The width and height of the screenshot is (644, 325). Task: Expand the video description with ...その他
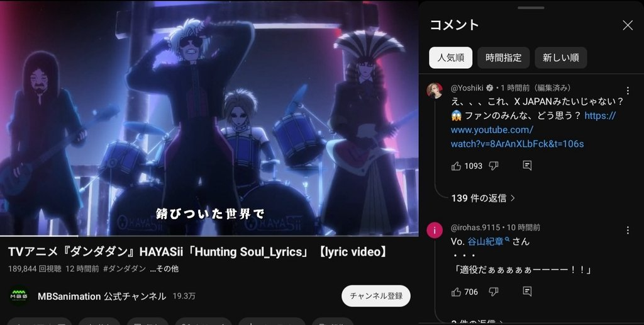[164, 269]
